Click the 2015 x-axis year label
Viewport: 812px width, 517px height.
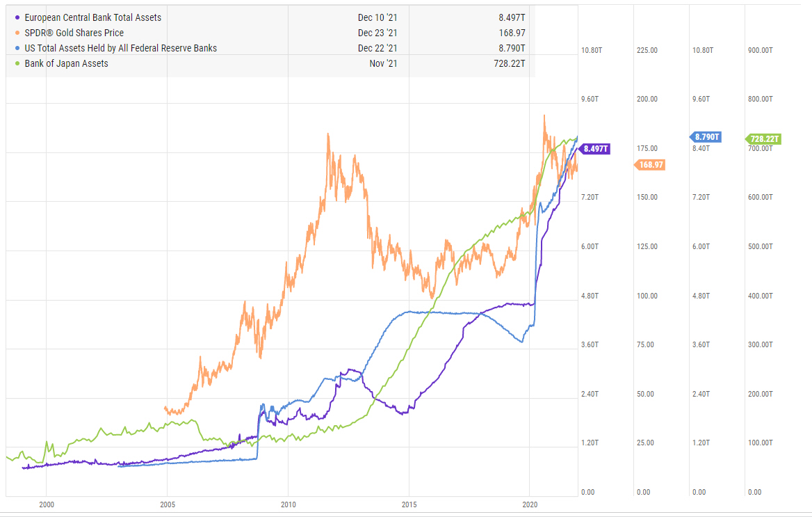409,504
